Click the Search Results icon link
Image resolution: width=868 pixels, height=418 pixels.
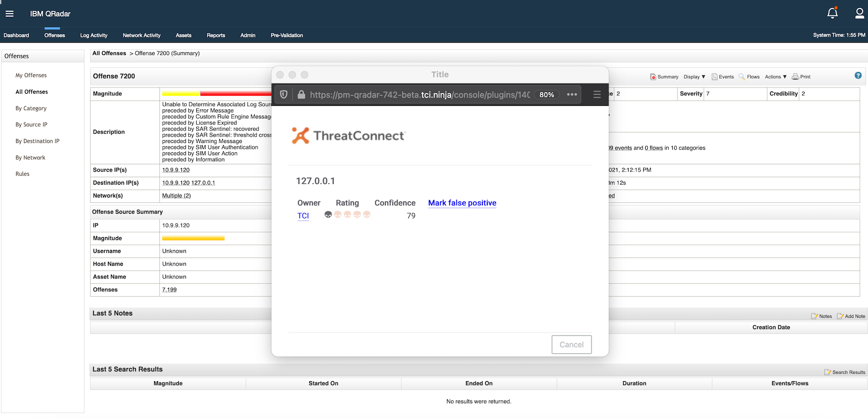click(844, 372)
